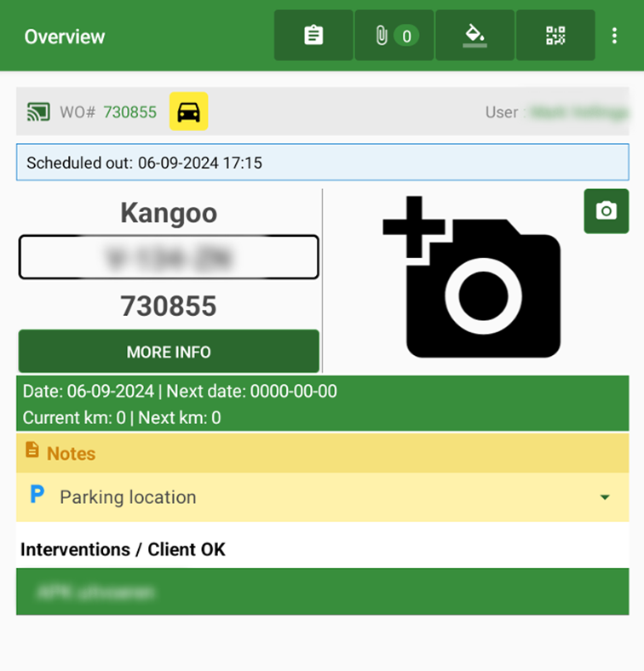Click the MORE INFO button

pyautogui.click(x=169, y=352)
